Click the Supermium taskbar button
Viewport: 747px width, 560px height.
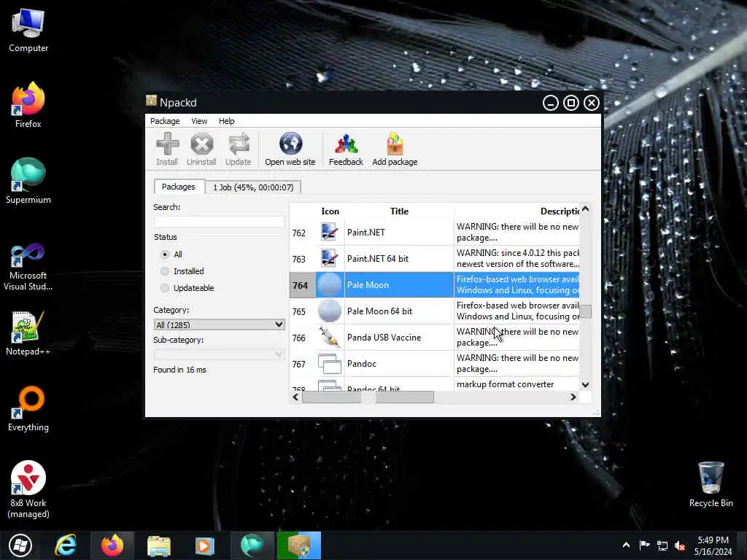click(x=252, y=545)
